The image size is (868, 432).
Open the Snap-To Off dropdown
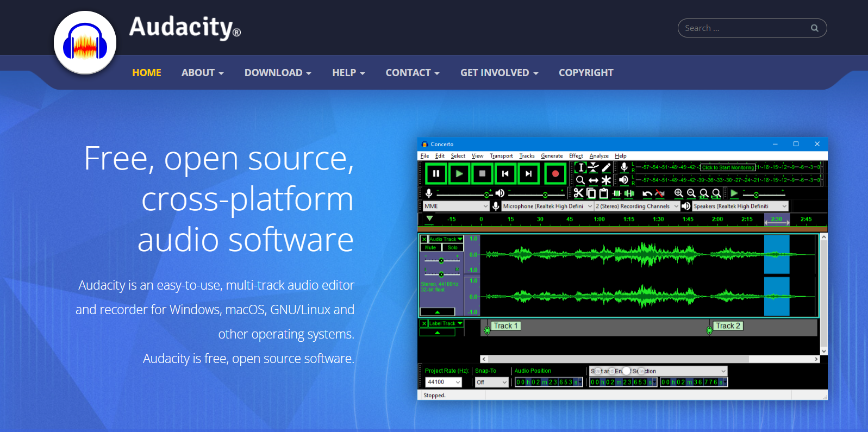coord(492,382)
